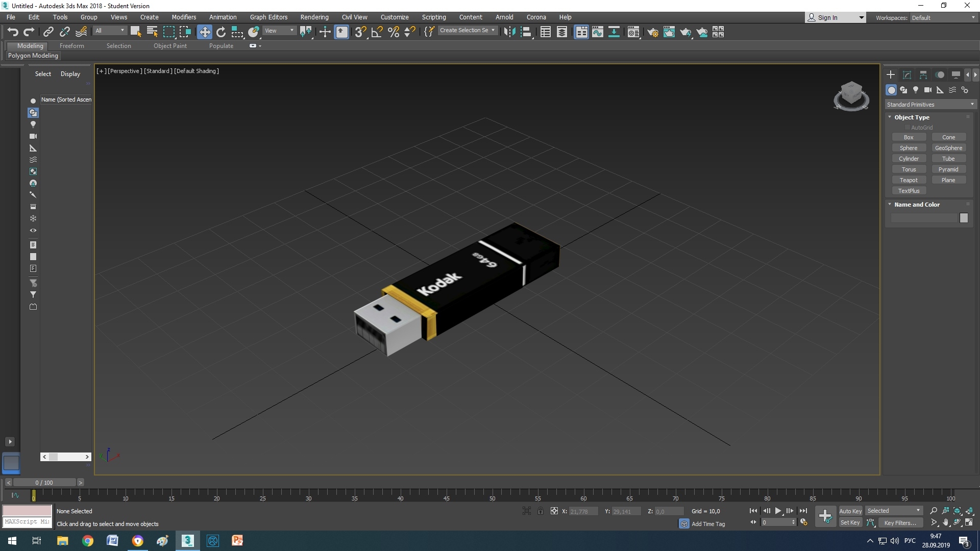The height and width of the screenshot is (551, 980).
Task: Toggle Percent Snap in toolbar
Action: (x=394, y=32)
